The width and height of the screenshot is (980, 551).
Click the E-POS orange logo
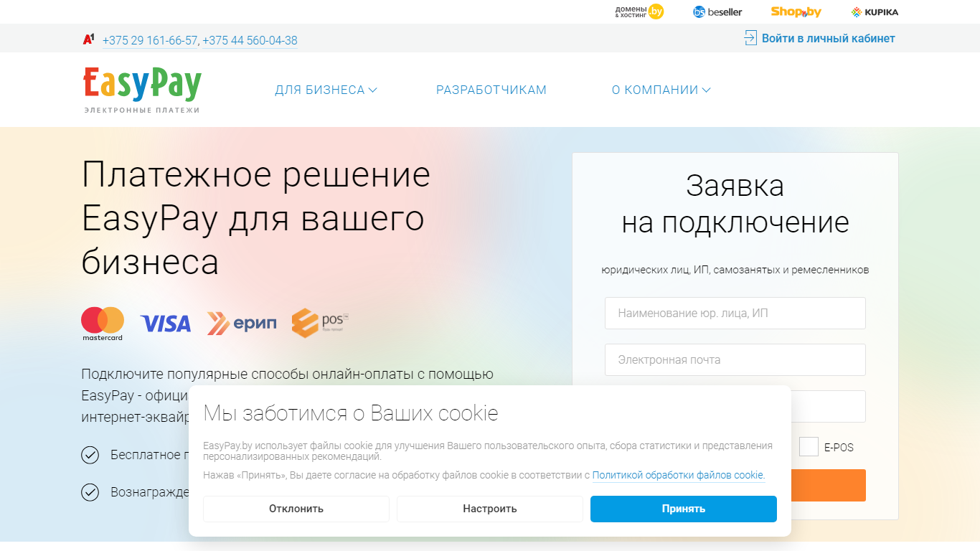click(320, 323)
